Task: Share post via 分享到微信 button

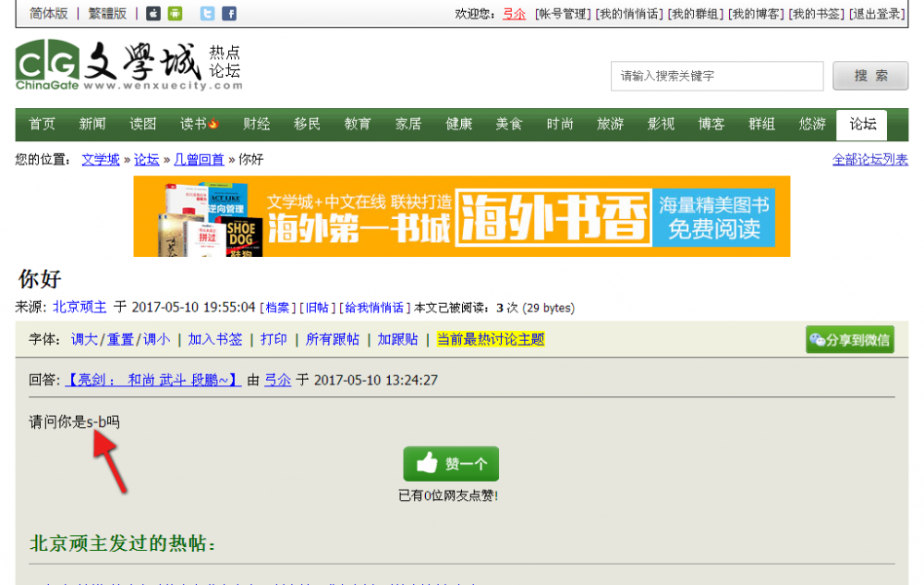Action: click(849, 339)
